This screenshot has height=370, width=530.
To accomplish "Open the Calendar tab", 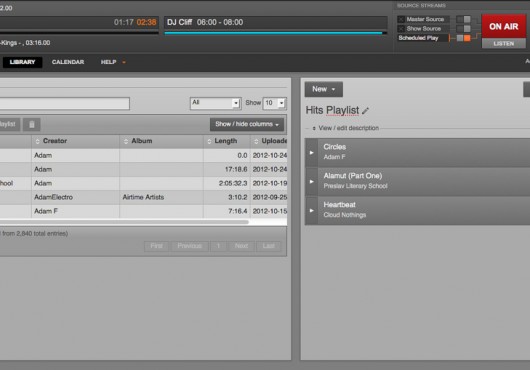I will pyautogui.click(x=68, y=62).
